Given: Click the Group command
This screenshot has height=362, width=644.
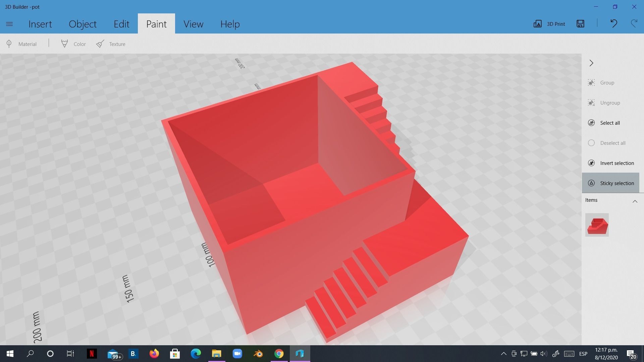Looking at the screenshot, I should point(610,82).
